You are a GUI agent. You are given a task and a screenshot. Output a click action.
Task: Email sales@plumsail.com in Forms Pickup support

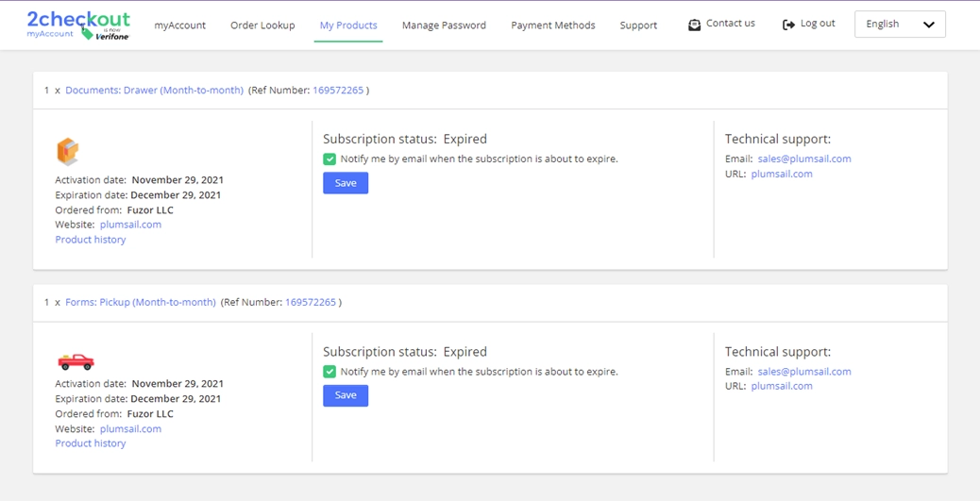[804, 372]
